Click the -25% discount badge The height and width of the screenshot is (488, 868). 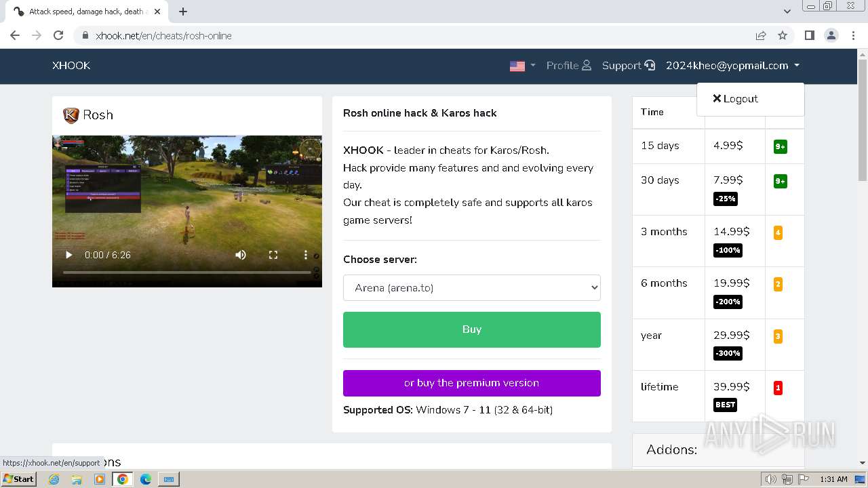pyautogui.click(x=725, y=199)
